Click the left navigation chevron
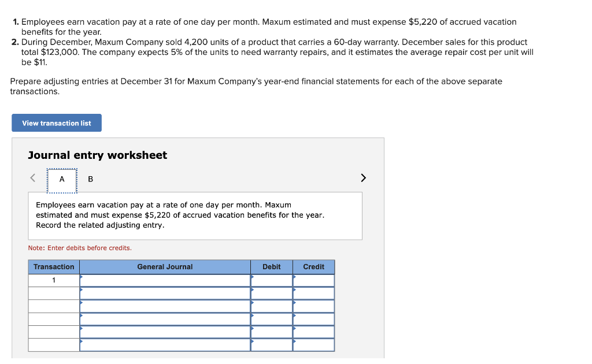The height and width of the screenshot is (364, 592). (x=32, y=178)
